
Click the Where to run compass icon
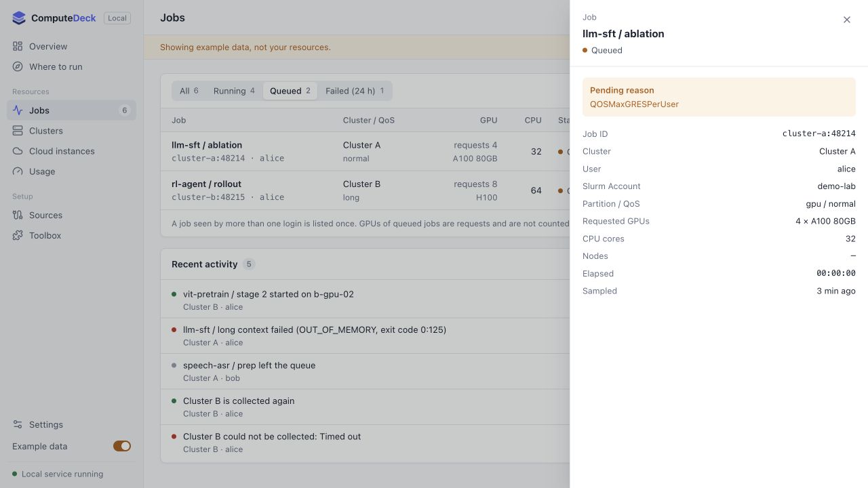18,67
